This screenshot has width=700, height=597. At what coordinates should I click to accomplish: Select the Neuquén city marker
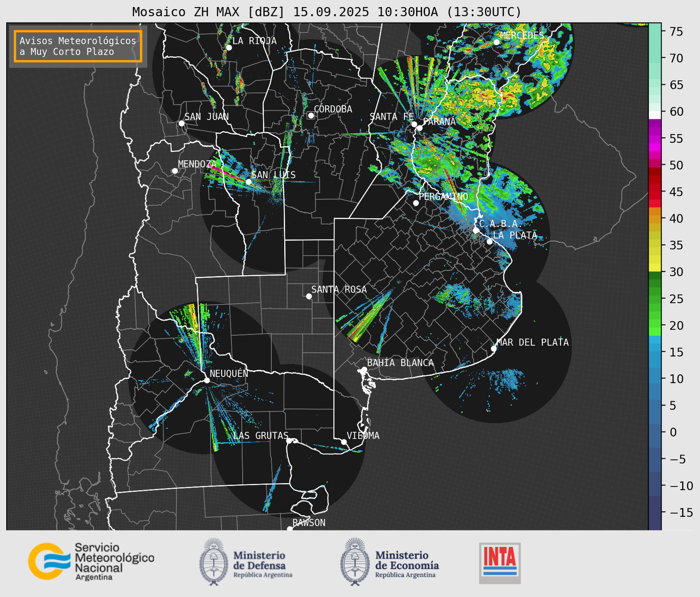pyautogui.click(x=207, y=380)
